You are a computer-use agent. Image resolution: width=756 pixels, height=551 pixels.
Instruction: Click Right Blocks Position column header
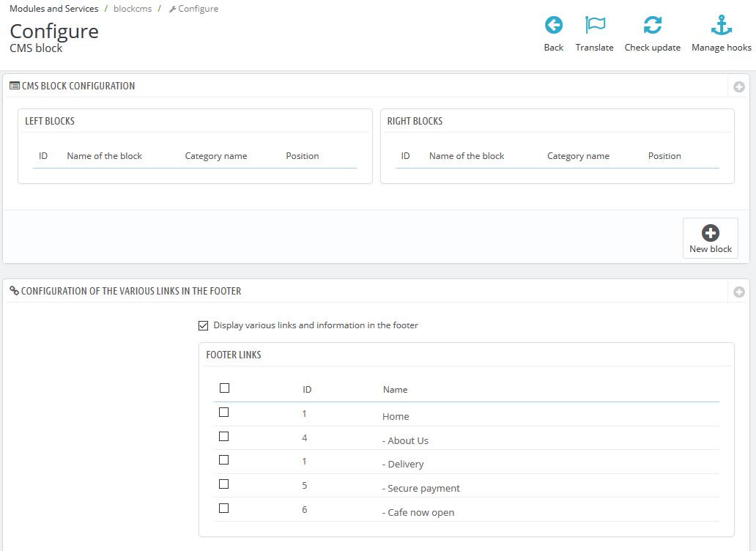coord(664,156)
